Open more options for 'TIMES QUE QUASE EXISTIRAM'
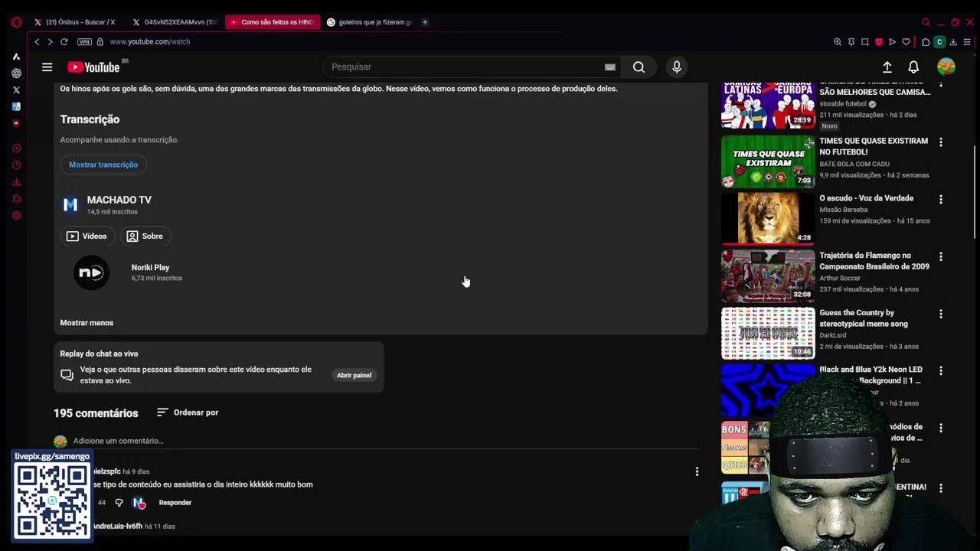Viewport: 980px width, 551px height. (x=941, y=142)
